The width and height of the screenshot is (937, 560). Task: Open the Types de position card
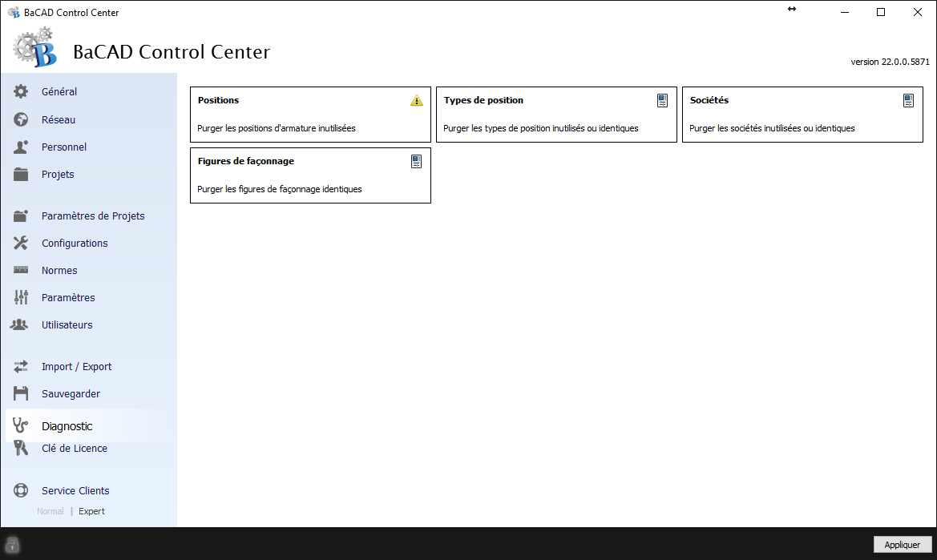(x=556, y=115)
